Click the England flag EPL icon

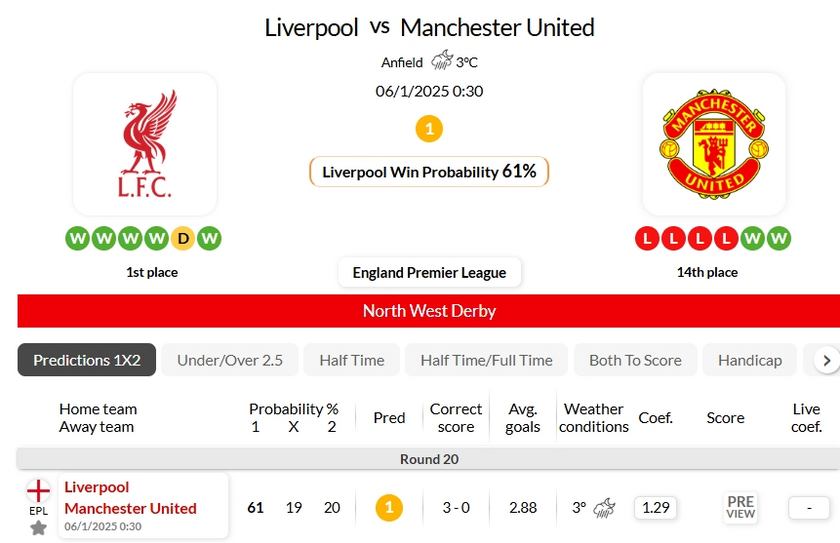point(38,491)
